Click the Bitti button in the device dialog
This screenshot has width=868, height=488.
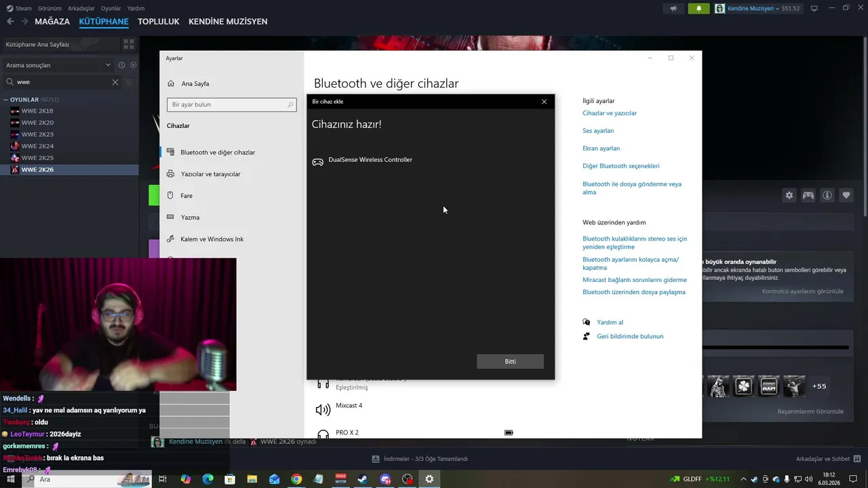pos(510,361)
